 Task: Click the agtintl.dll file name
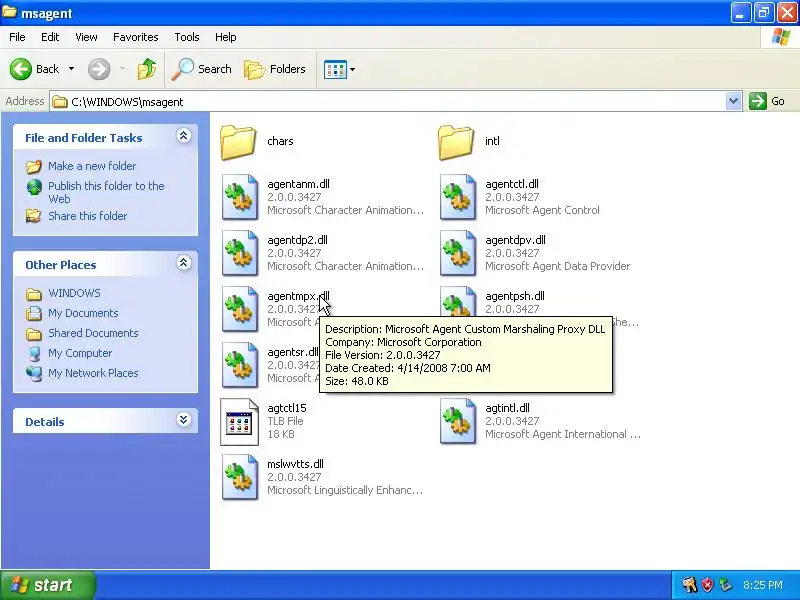tap(507, 408)
